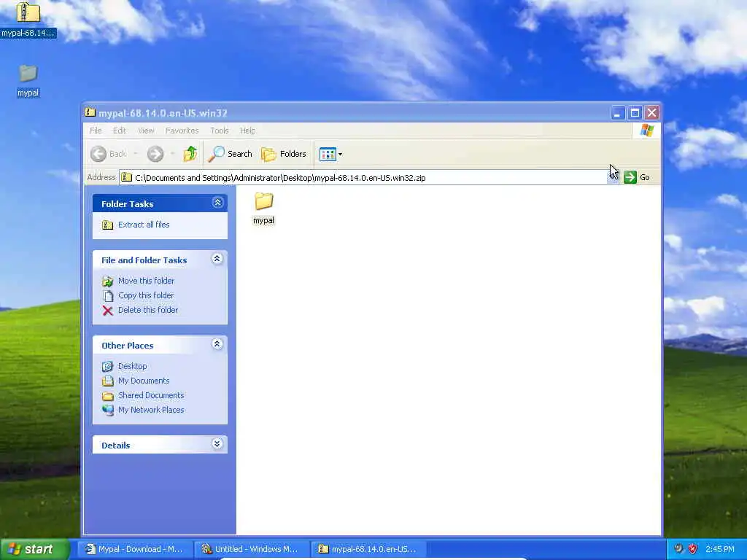Open the Favorites menu

click(182, 131)
